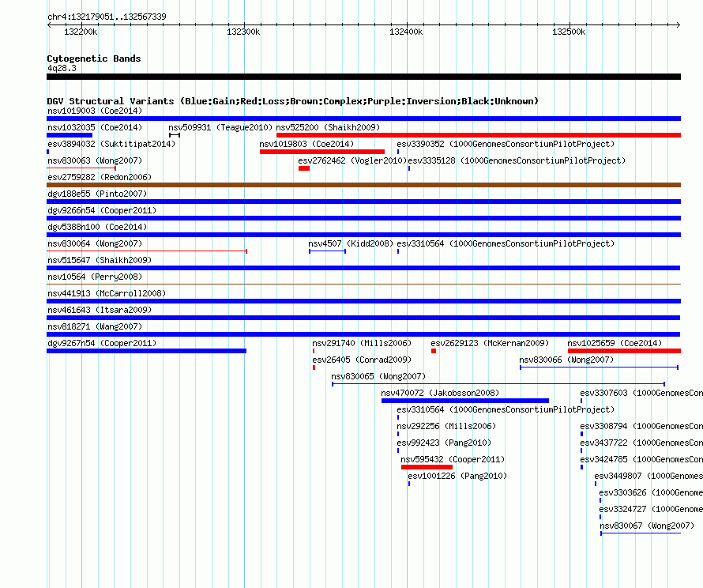Click the 132200k ruler label

tap(81, 32)
